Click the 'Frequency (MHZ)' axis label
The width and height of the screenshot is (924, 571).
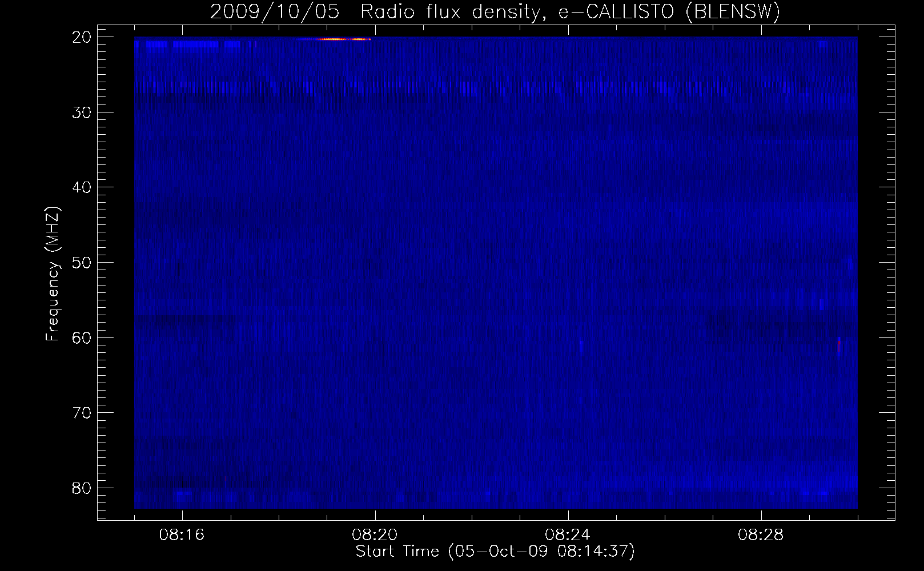click(x=53, y=275)
